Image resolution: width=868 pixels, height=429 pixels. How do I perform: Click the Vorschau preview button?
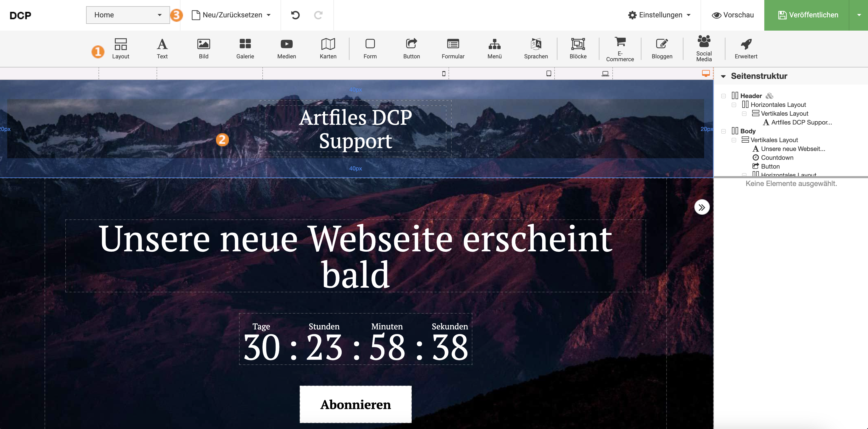coord(733,15)
